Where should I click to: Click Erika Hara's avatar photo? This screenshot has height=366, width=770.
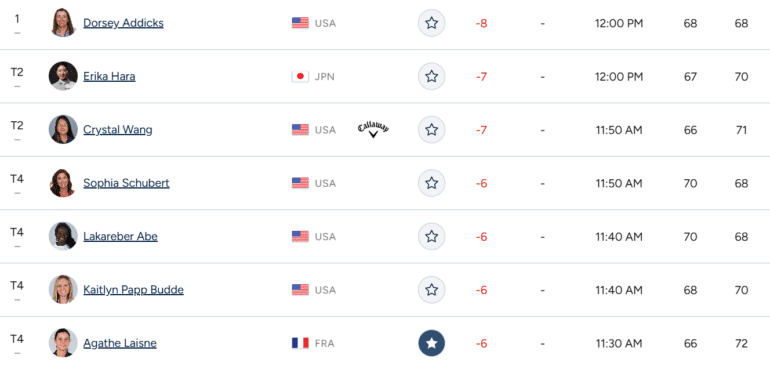click(63, 76)
